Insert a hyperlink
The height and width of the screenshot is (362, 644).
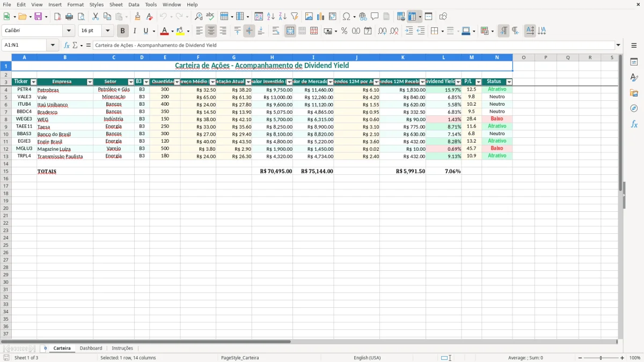363,17
